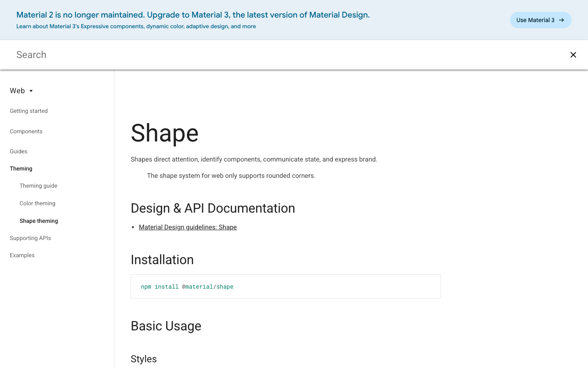
Task: Click the arrow icon in Use Material 3
Action: (x=561, y=20)
